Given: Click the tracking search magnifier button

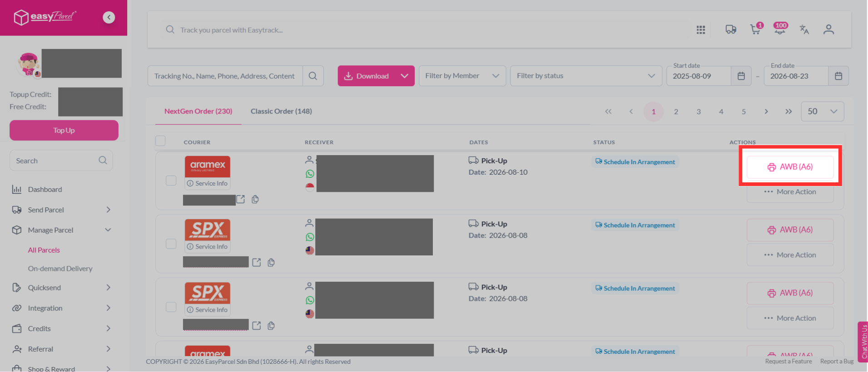Looking at the screenshot, I should (x=313, y=76).
